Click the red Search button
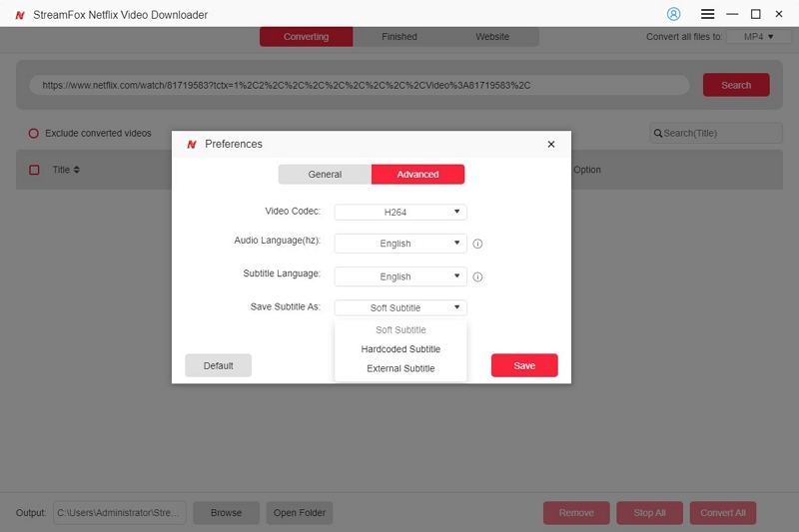799x532 pixels. [736, 85]
